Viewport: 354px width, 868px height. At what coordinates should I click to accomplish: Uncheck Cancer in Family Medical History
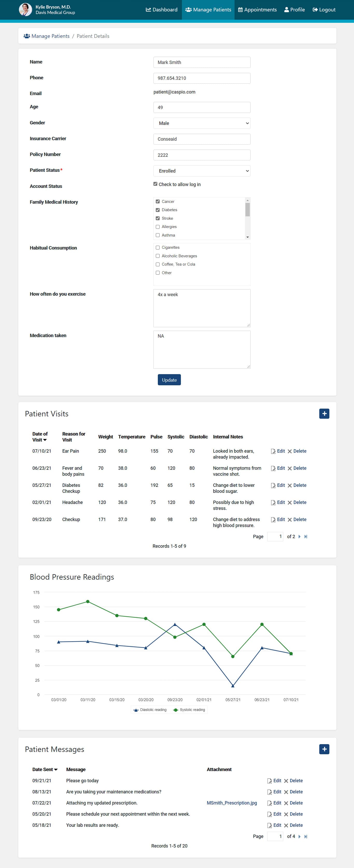tap(158, 202)
